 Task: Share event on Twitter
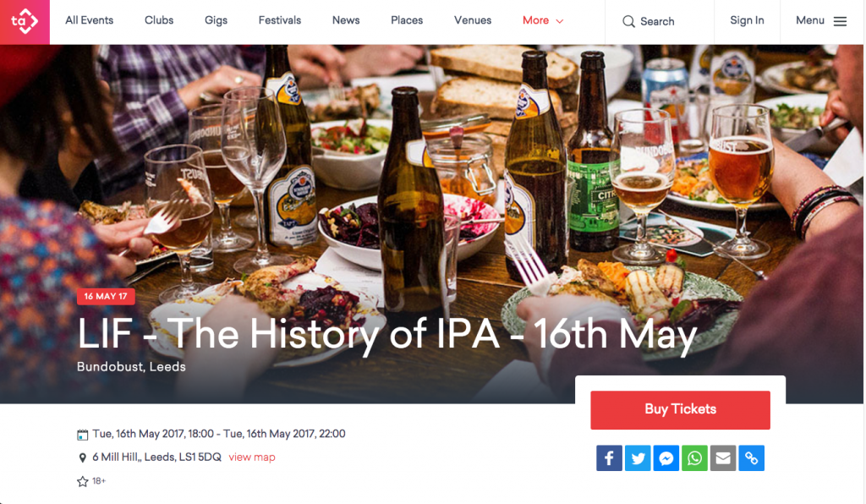(638, 458)
